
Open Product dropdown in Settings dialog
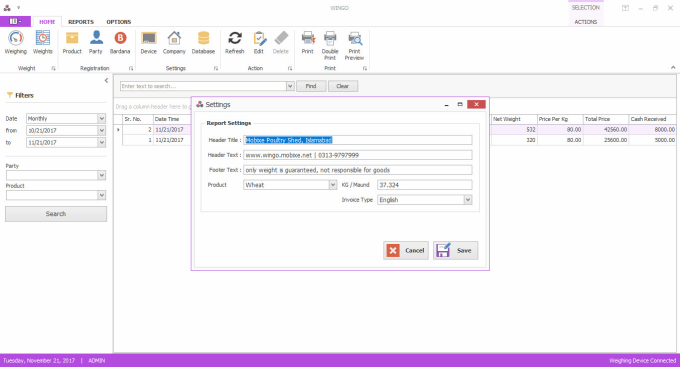point(333,185)
